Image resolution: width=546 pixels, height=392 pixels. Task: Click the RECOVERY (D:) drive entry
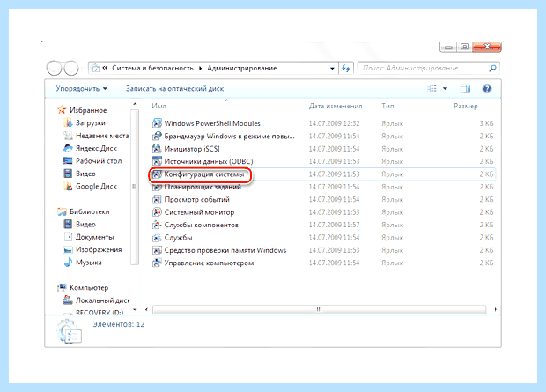click(x=100, y=313)
